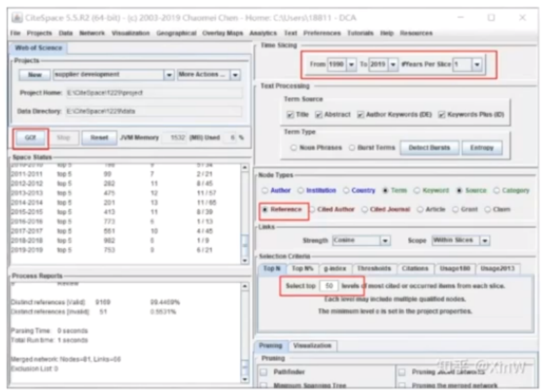The height and width of the screenshot is (392, 542).
Task: Open the Help menu
Action: pyautogui.click(x=387, y=33)
